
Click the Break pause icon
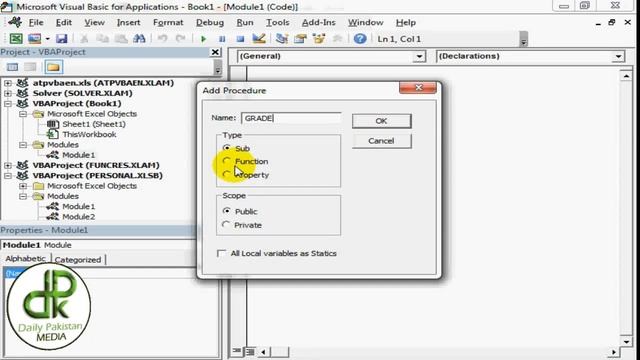[x=222, y=39]
